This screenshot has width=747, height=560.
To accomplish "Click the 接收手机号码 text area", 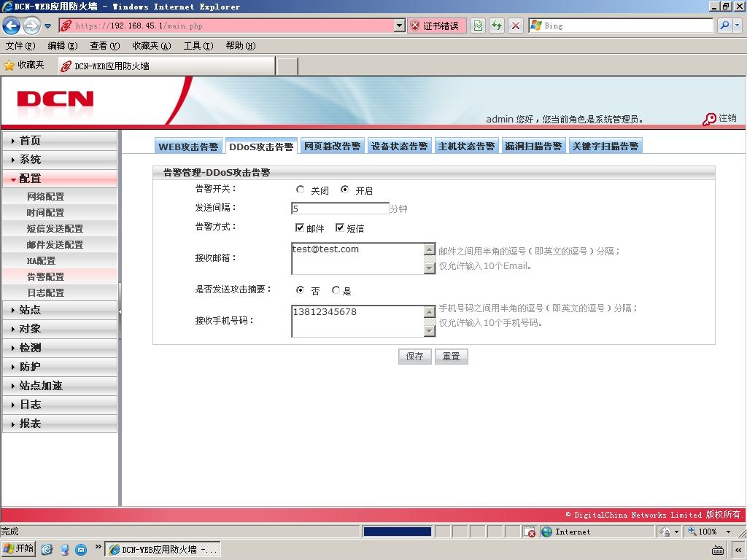I will pos(357,321).
